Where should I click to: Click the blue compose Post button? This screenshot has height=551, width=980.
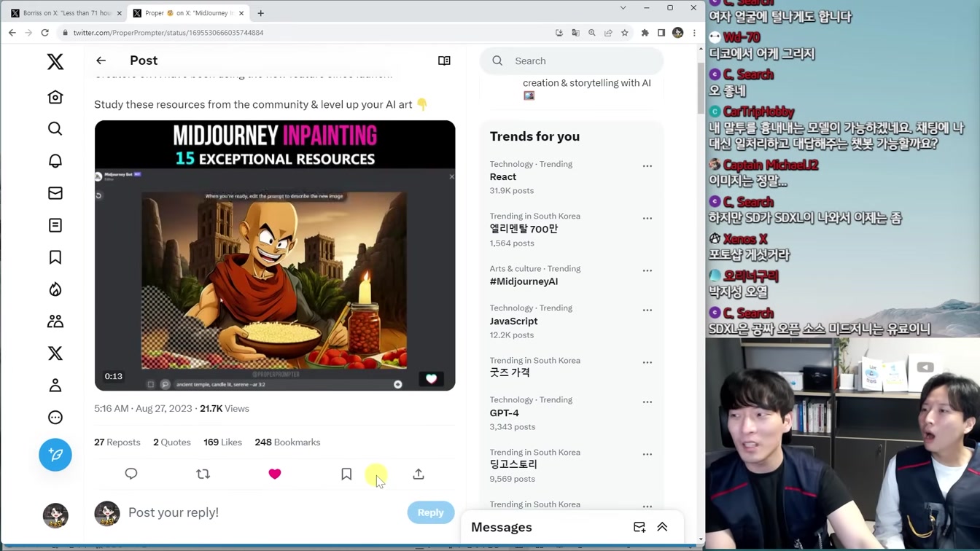point(55,455)
